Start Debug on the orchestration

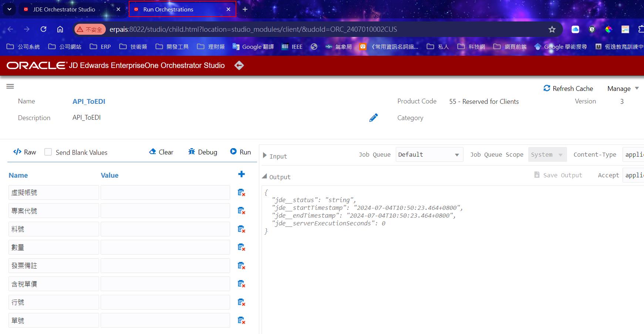(x=202, y=152)
